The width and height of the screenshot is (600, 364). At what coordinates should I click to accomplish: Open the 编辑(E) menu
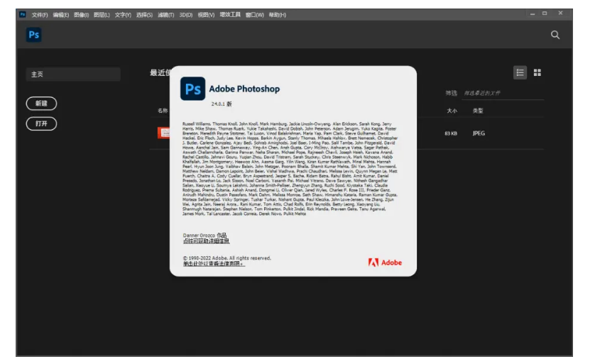click(61, 15)
